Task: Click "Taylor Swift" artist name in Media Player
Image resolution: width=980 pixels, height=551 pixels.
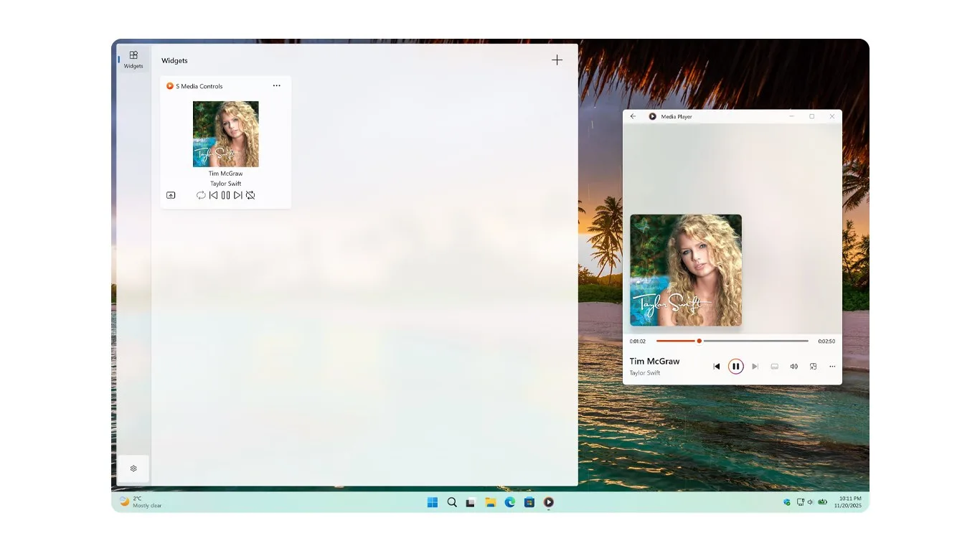Action: [645, 373]
